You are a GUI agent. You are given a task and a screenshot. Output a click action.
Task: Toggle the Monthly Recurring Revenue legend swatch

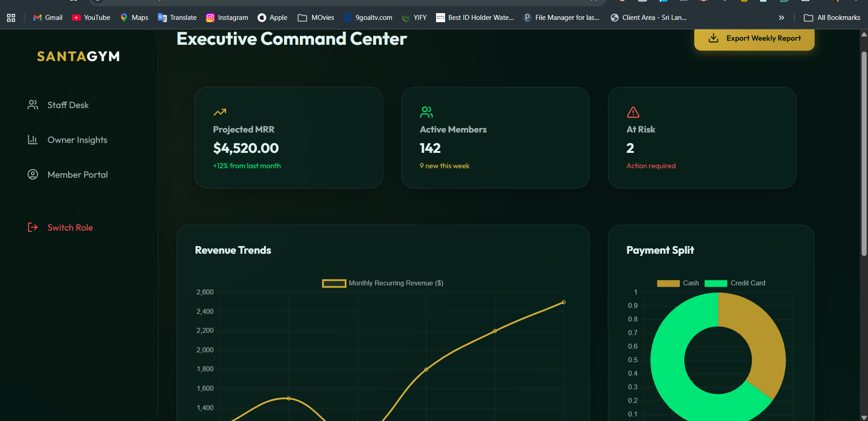point(334,283)
